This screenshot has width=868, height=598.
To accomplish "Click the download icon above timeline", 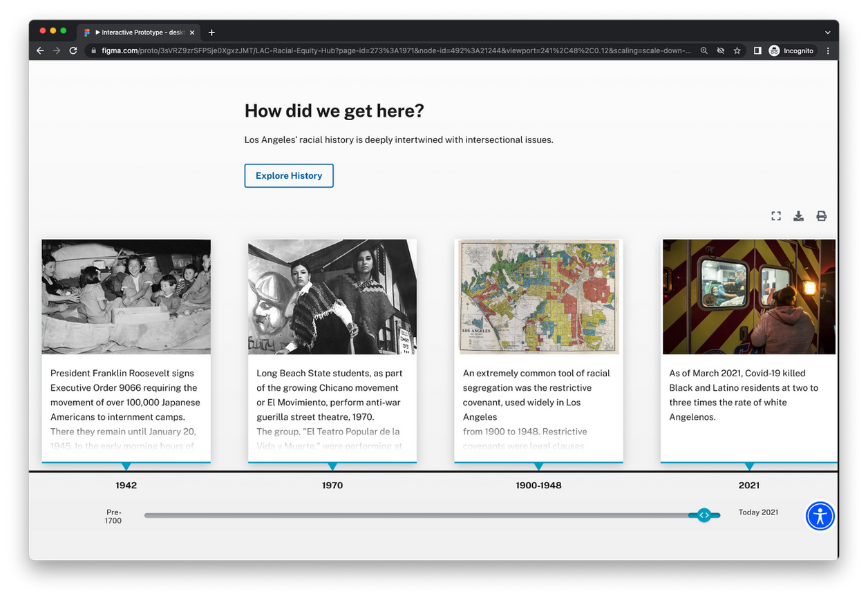I will [798, 216].
